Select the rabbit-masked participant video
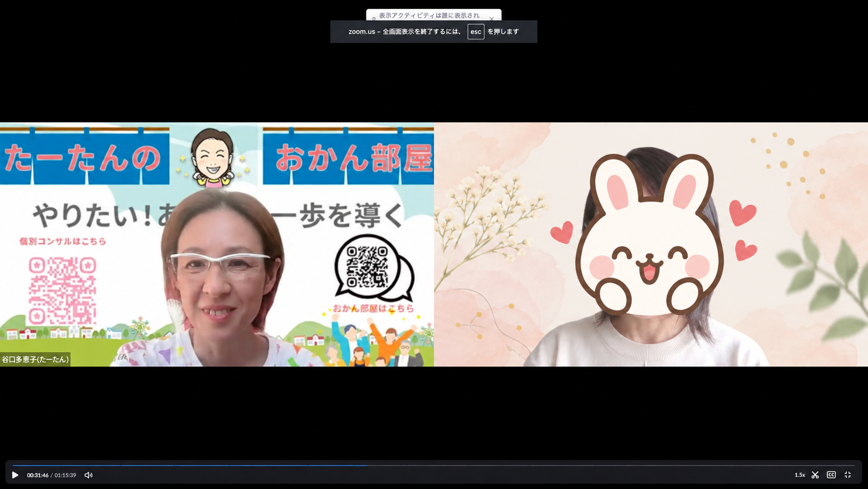The image size is (868, 489). 651,244
